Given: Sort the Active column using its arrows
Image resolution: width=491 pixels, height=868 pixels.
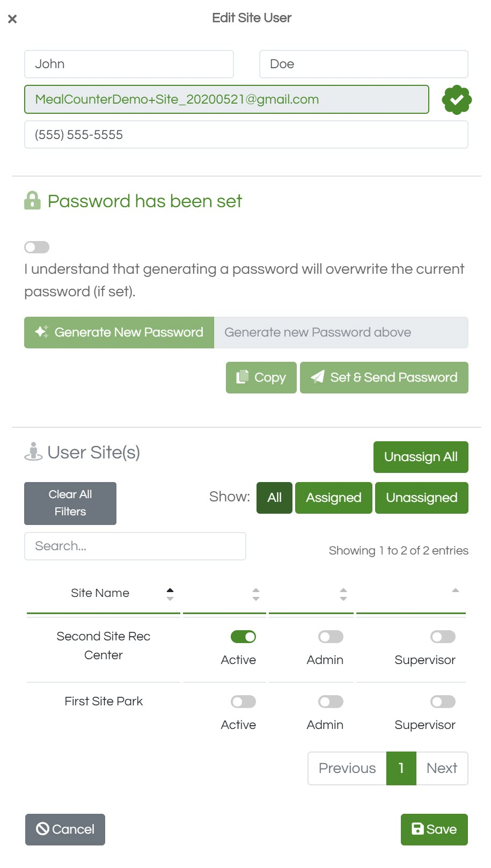Looking at the screenshot, I should (256, 594).
